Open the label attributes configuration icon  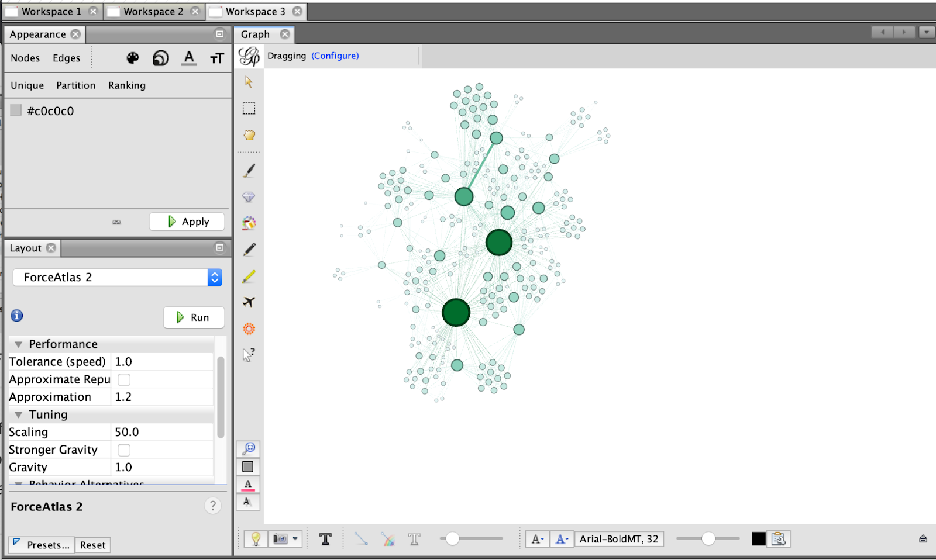[779, 539]
